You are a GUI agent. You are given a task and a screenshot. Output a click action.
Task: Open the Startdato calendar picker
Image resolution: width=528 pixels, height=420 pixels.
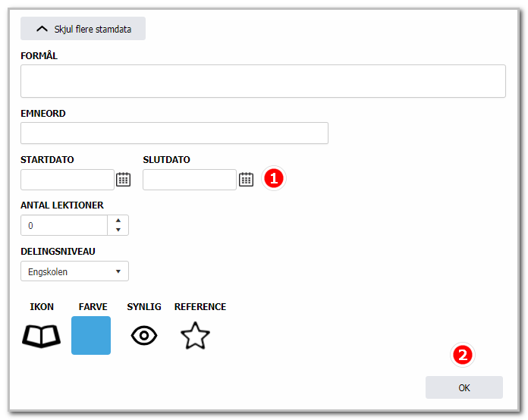(123, 180)
